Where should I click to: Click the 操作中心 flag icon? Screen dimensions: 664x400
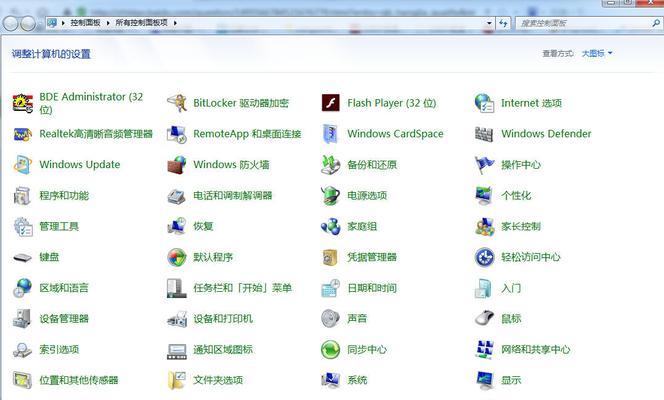click(484, 165)
